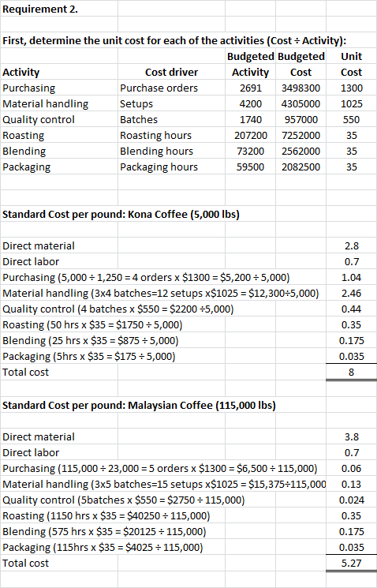Select the Kona material handling value 2.46

[x=351, y=293]
